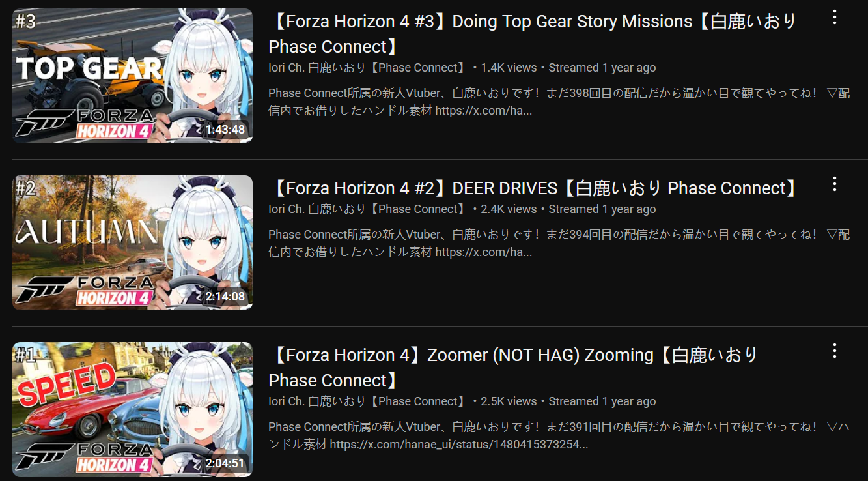This screenshot has width=868, height=481.
Task: Click the #2 label on the AUTUMN thumbnail
Action: 26,188
